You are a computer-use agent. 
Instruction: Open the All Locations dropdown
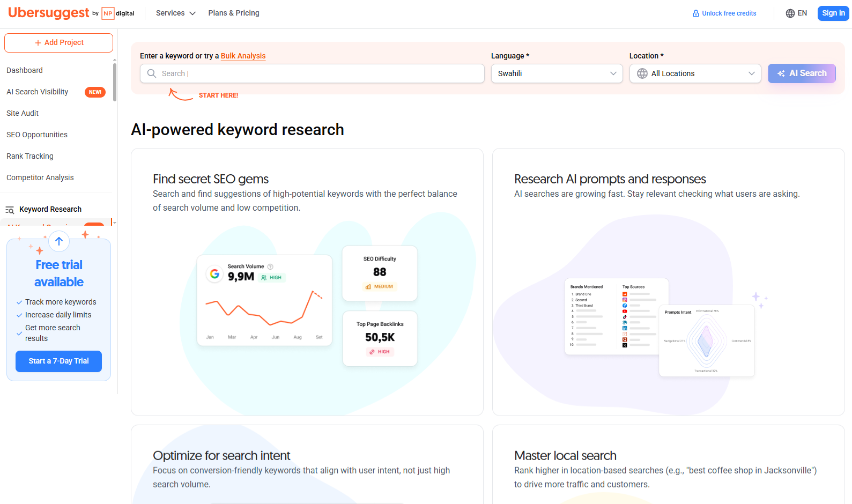pyautogui.click(x=695, y=73)
